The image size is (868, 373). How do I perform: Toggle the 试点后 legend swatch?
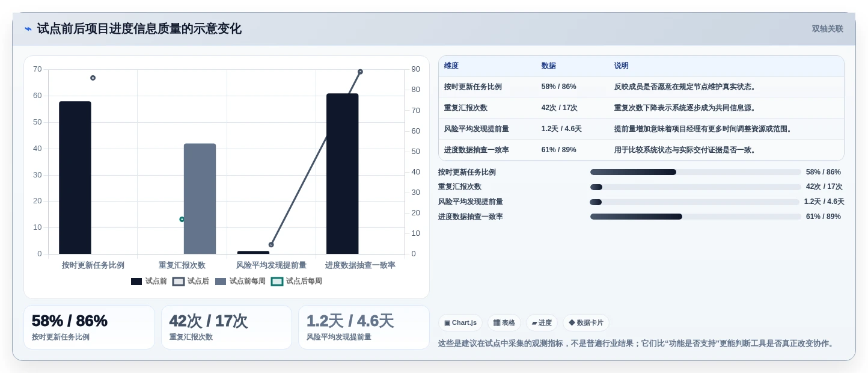(x=179, y=282)
